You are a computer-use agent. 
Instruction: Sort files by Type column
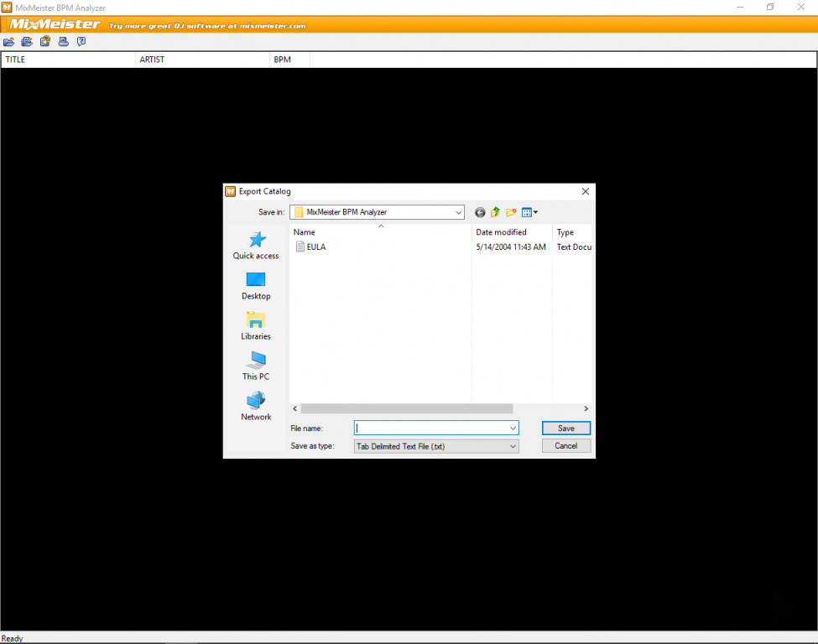572,232
